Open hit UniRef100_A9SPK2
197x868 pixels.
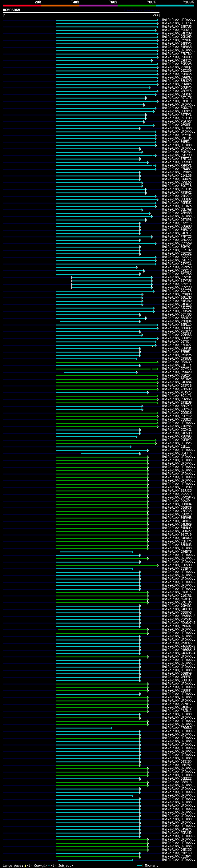(177, 192)
